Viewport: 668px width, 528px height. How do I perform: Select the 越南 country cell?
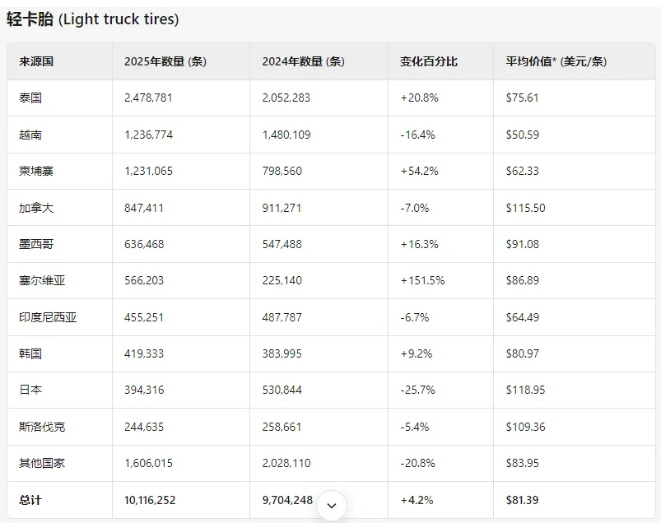click(x=30, y=134)
